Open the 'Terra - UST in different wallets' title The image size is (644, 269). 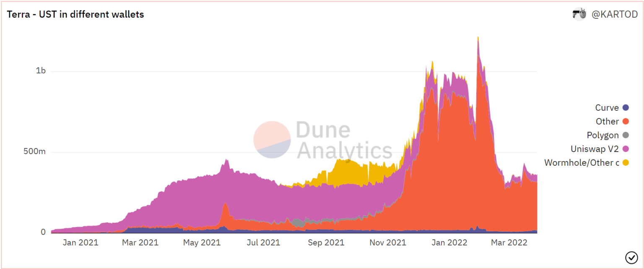pos(75,14)
